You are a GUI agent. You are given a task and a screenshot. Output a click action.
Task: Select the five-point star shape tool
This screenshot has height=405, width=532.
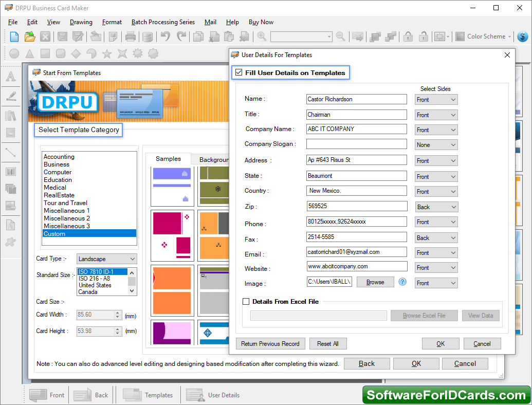click(x=107, y=53)
